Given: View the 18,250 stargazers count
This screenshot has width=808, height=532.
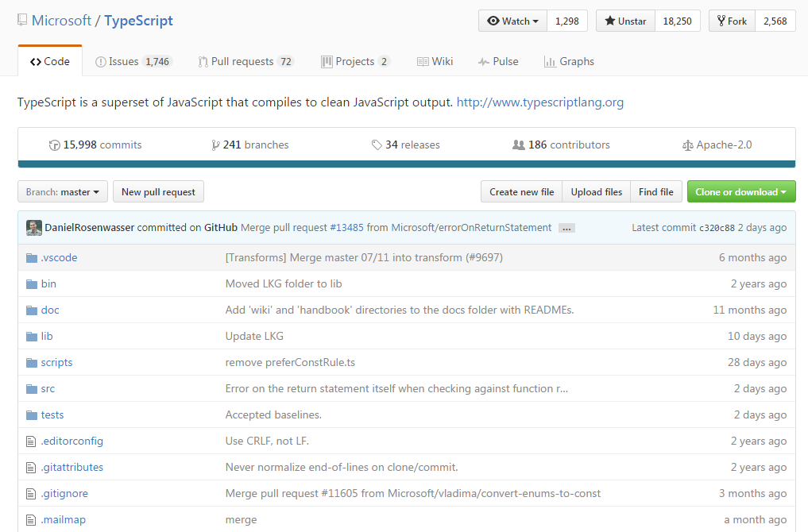Looking at the screenshot, I should click(678, 21).
